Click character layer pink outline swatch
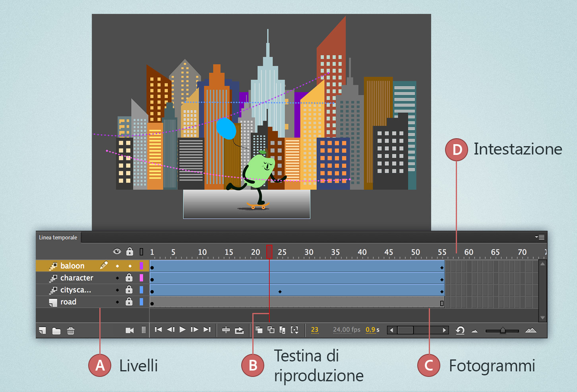Viewport: 577px width, 392px height. [141, 278]
